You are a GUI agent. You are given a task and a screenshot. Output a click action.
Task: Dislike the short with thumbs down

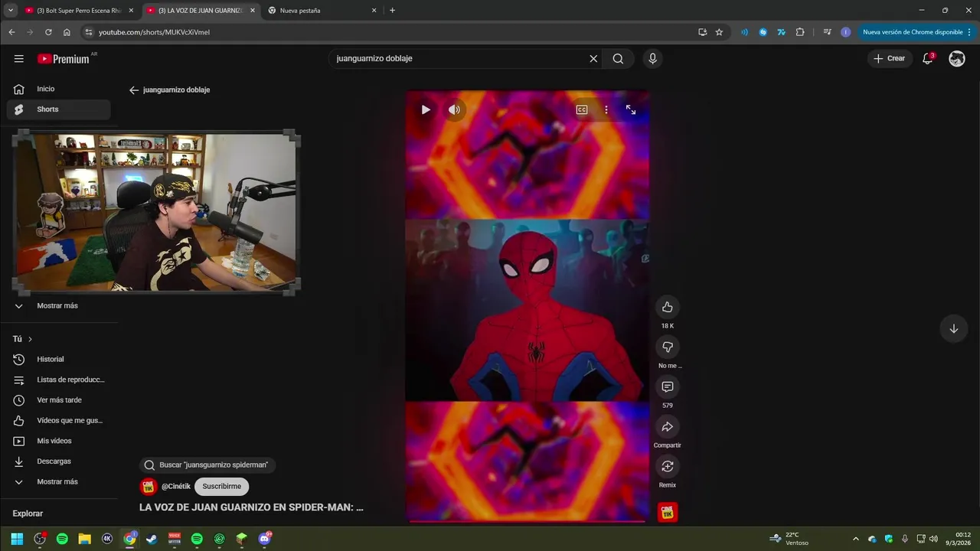pyautogui.click(x=668, y=347)
